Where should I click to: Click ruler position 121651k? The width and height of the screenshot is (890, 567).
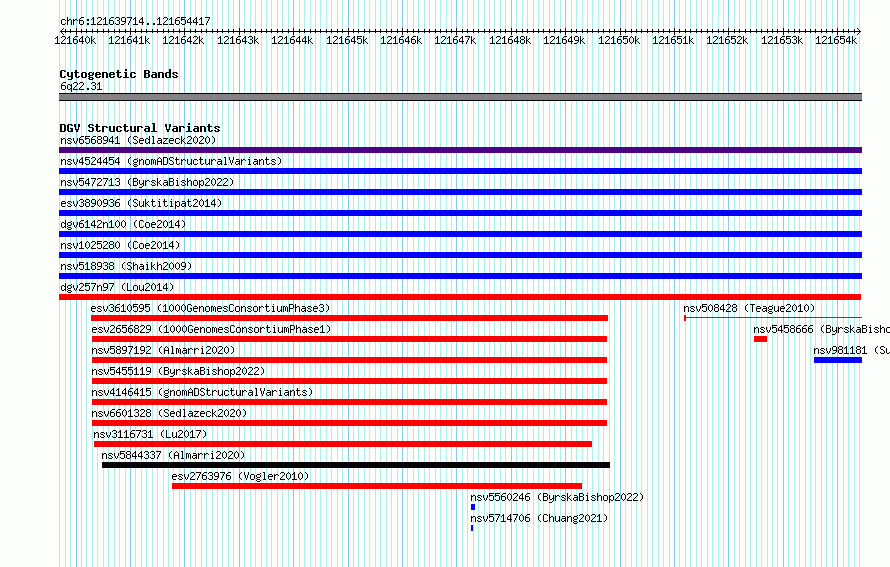pyautogui.click(x=673, y=40)
